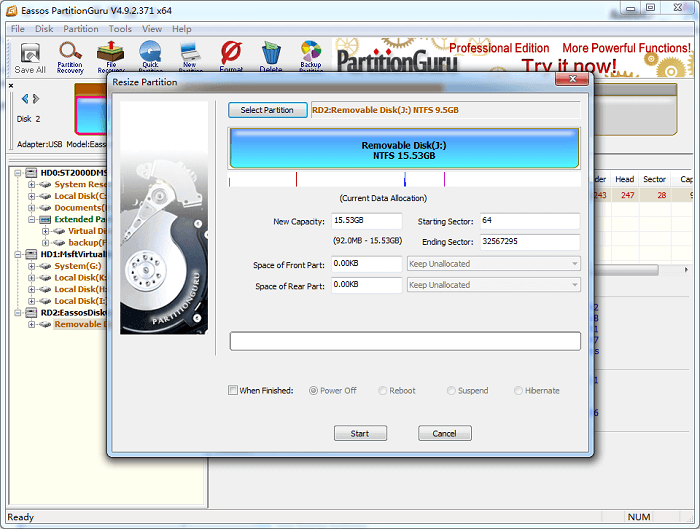Open the File menu
This screenshot has height=529, width=700.
pyautogui.click(x=17, y=29)
